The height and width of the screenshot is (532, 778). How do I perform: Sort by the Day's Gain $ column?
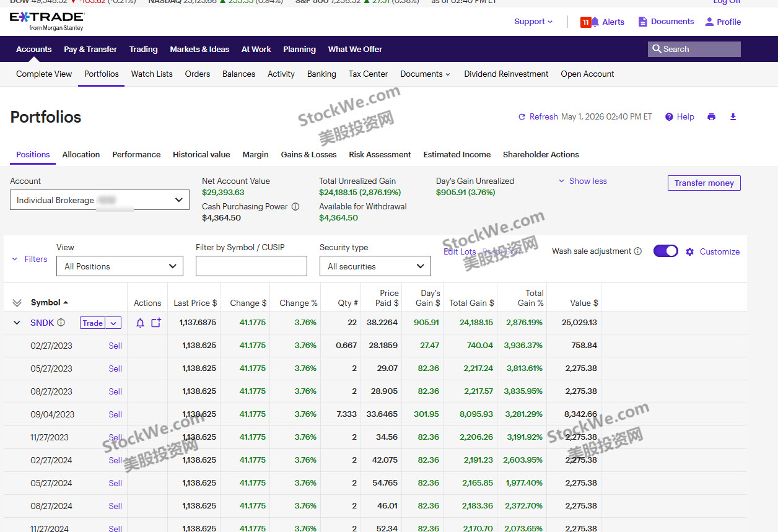(x=428, y=298)
